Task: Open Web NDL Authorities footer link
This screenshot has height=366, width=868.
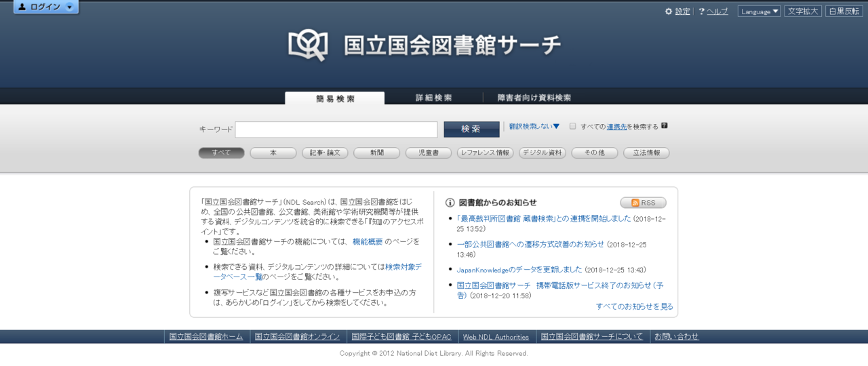Action: pyautogui.click(x=496, y=337)
